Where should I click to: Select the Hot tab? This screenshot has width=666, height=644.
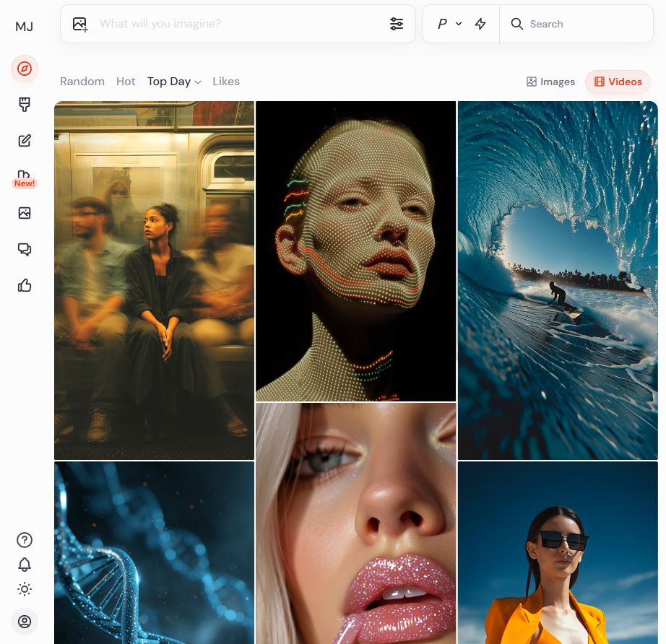click(126, 82)
